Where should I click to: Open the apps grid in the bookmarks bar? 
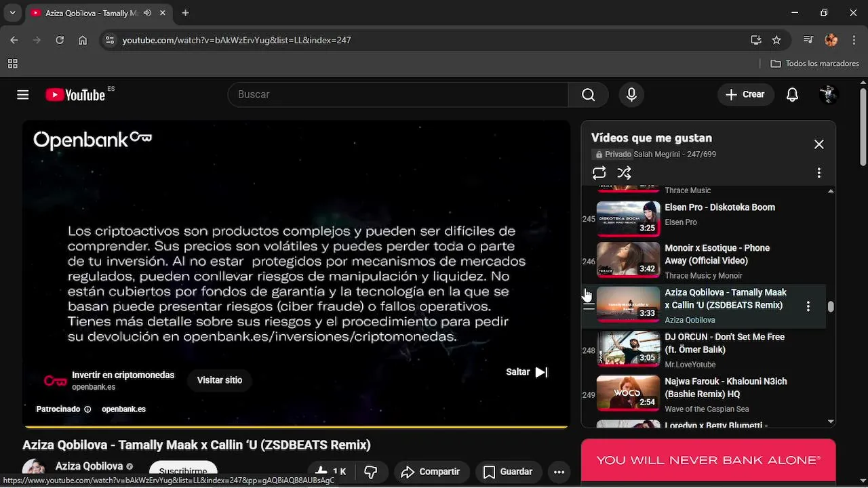pos(12,64)
